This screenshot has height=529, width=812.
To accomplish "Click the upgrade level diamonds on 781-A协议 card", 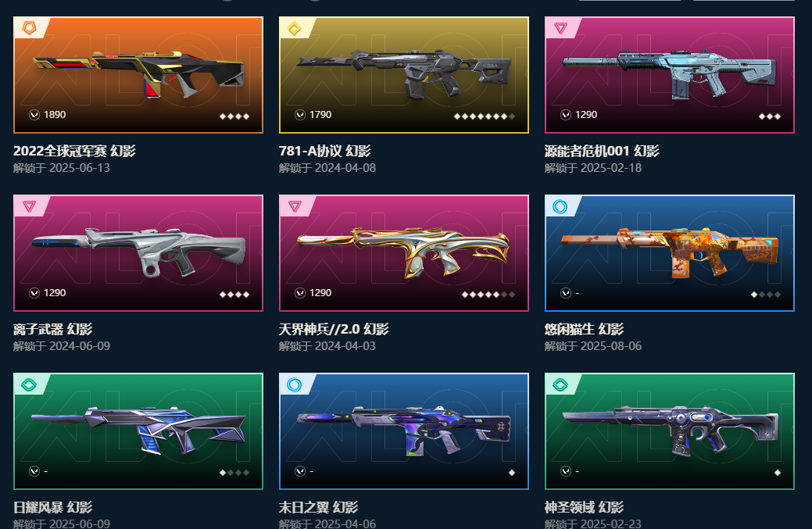I will (485, 116).
